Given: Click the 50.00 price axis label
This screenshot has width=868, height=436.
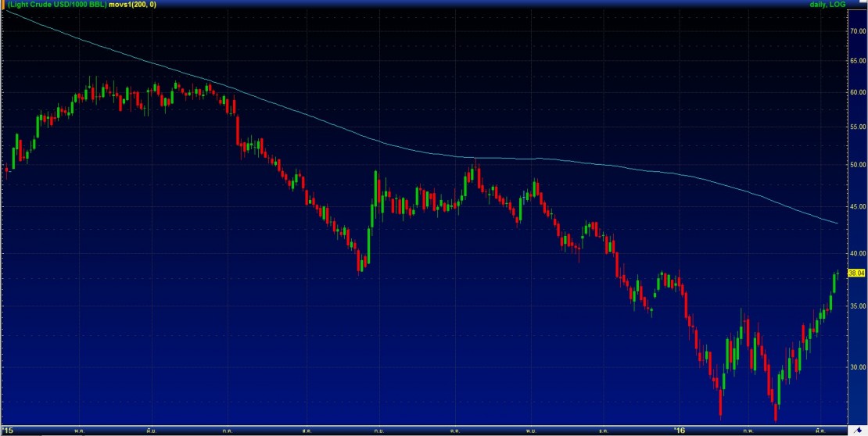Looking at the screenshot, I should tap(857, 165).
